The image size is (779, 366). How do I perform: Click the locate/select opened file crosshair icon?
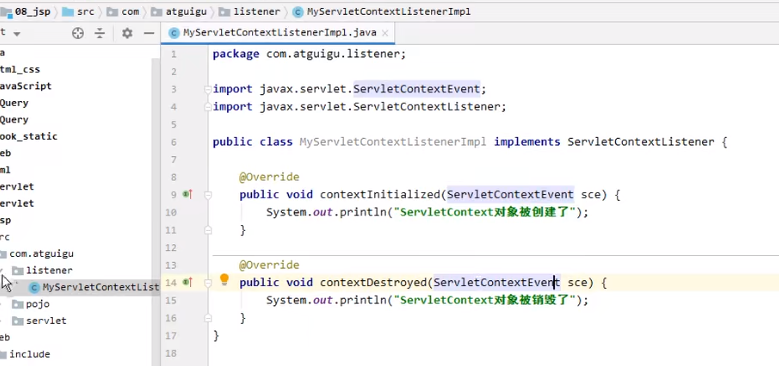pos(78,33)
